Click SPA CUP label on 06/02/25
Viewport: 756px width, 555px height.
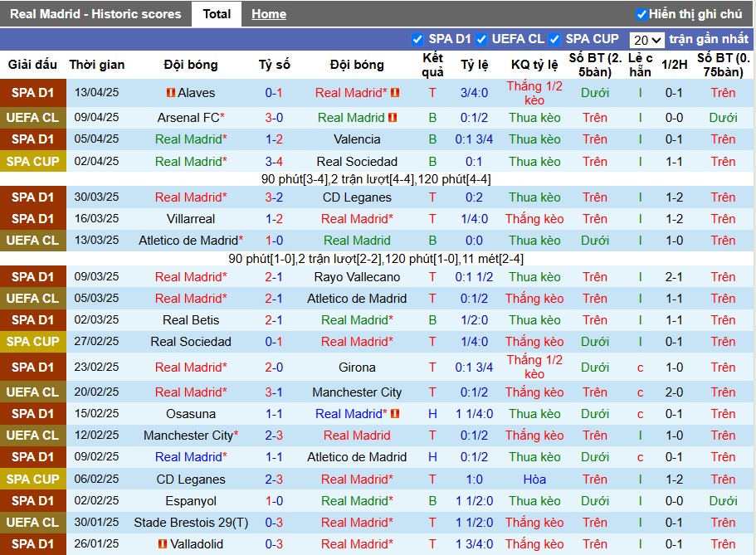33,480
